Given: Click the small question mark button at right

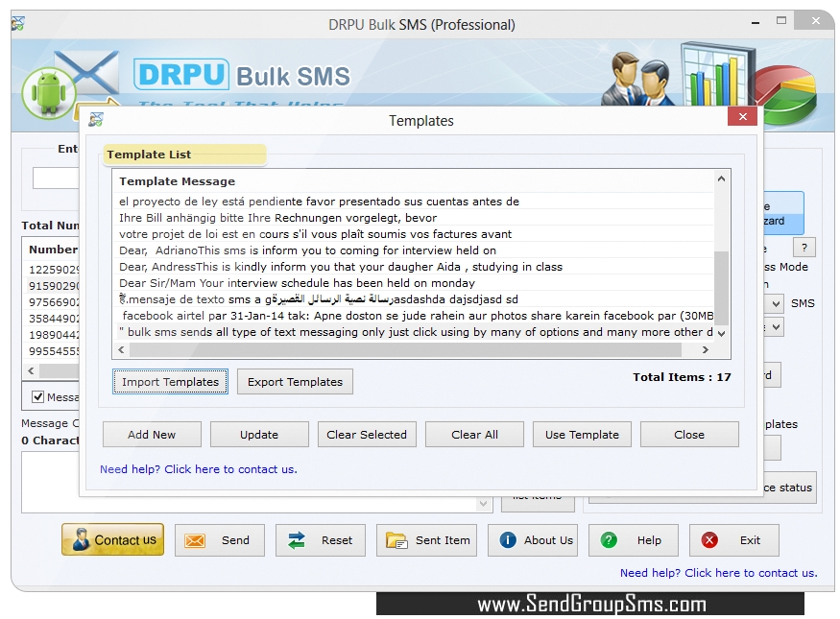Looking at the screenshot, I should coord(804,248).
